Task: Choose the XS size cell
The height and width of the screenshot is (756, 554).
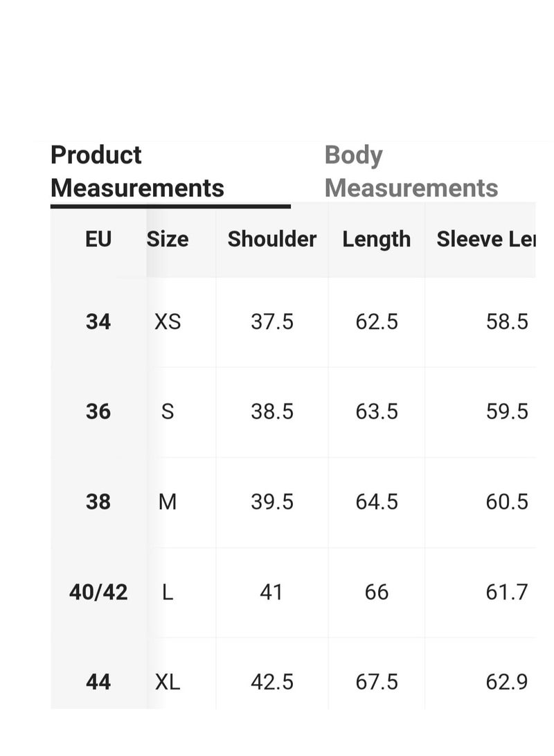Action: (168, 322)
